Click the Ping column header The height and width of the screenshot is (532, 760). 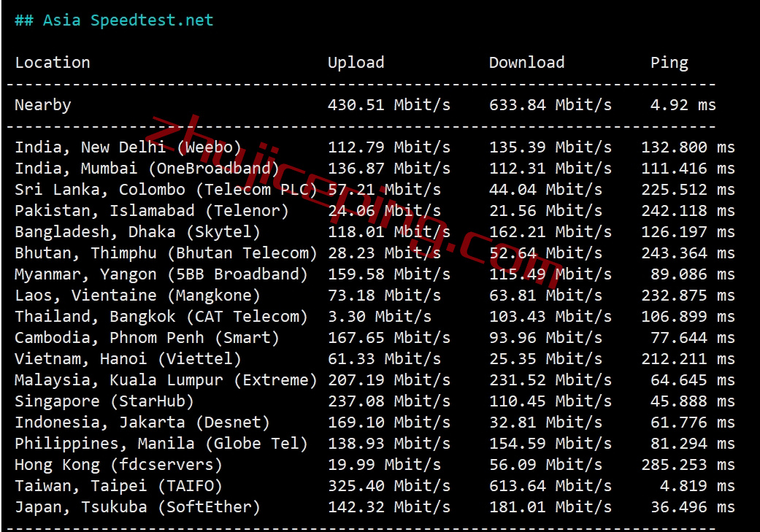pos(669,63)
